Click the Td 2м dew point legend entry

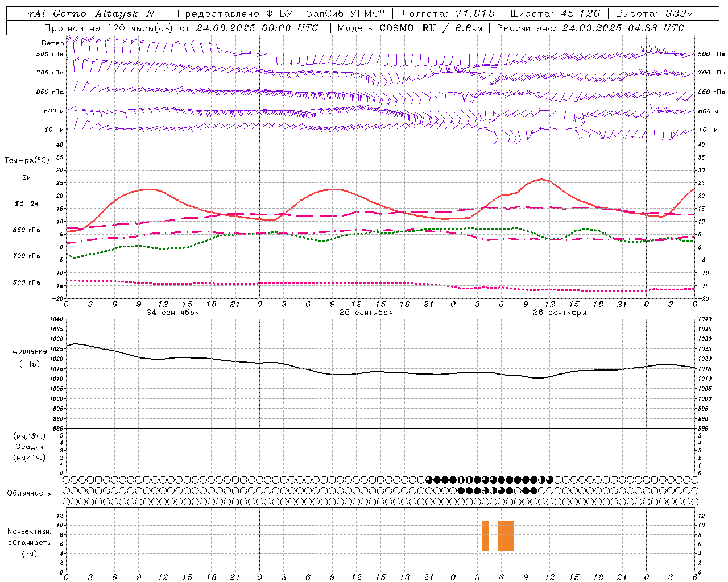[x=27, y=203]
